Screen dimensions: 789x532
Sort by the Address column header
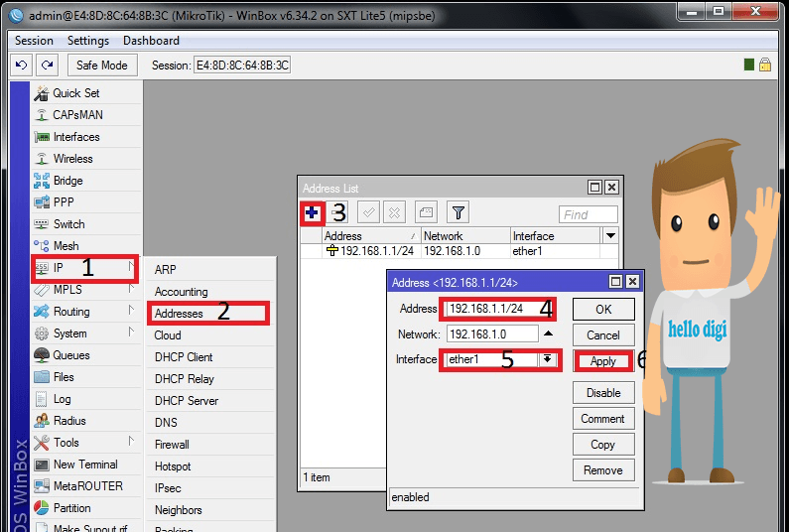pyautogui.click(x=371, y=235)
